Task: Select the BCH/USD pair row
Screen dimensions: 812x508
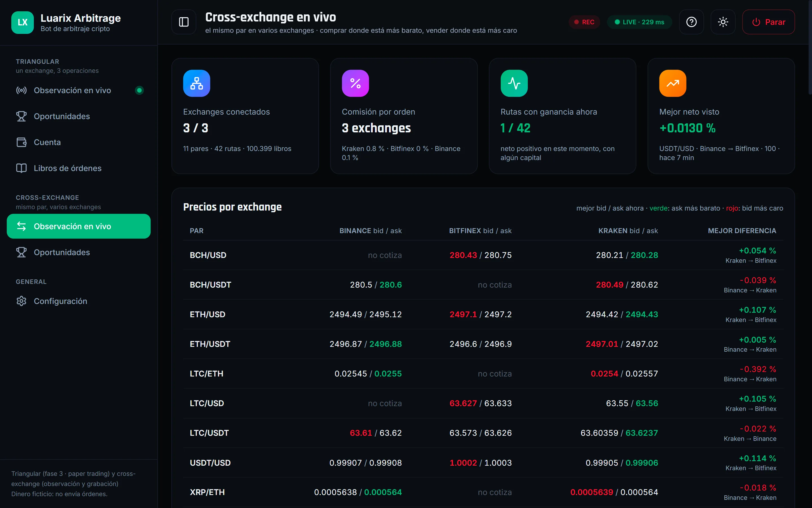Action: click(x=483, y=255)
